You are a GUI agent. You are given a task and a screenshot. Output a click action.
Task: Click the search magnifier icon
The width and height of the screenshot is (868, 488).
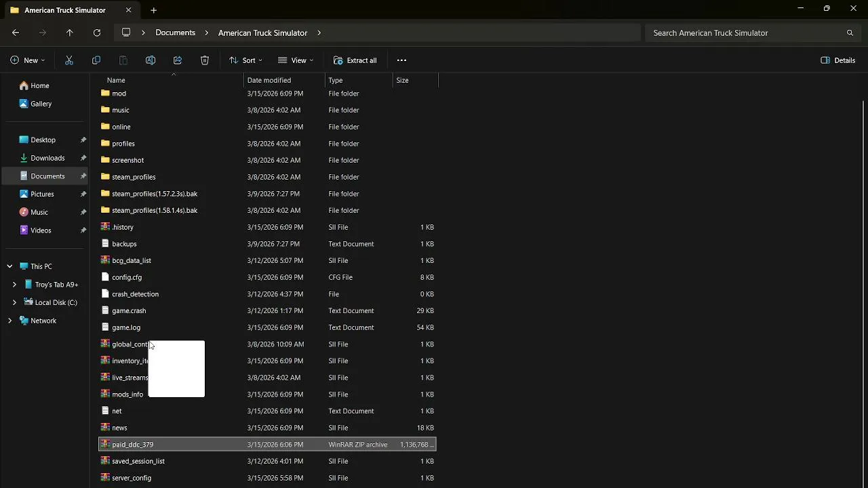click(850, 33)
